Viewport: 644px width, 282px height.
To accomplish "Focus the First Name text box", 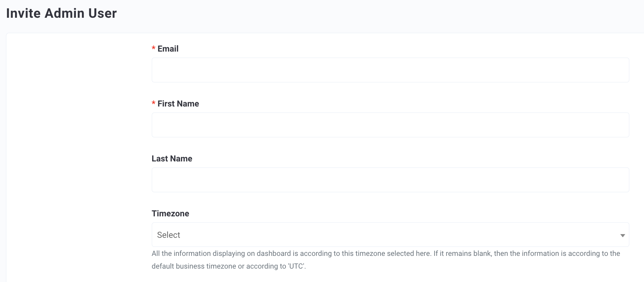I will [390, 125].
